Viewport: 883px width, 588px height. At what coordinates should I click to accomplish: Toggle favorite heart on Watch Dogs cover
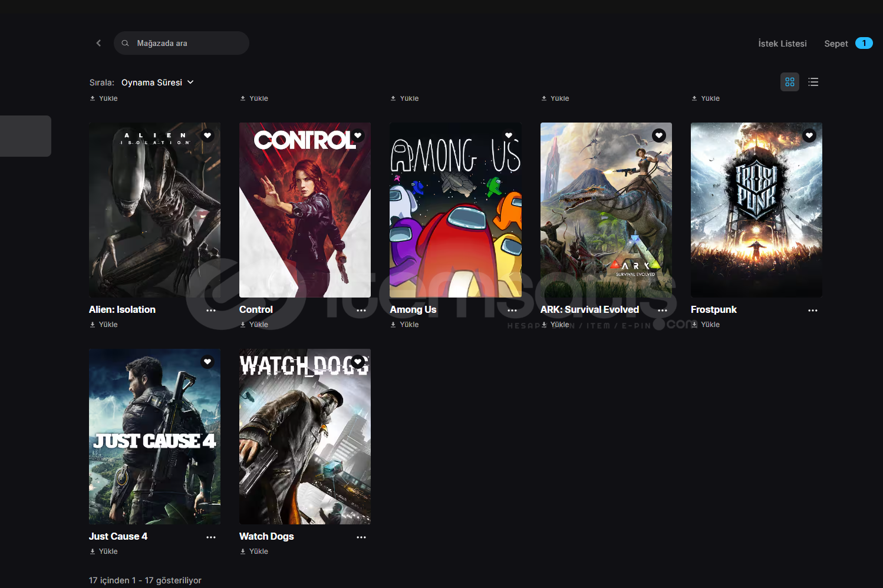click(x=358, y=362)
